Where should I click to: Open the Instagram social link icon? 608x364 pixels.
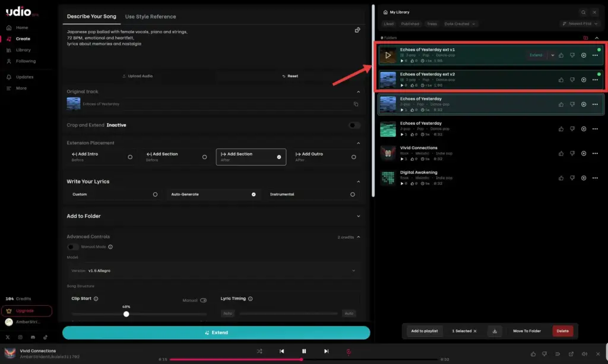point(20,337)
